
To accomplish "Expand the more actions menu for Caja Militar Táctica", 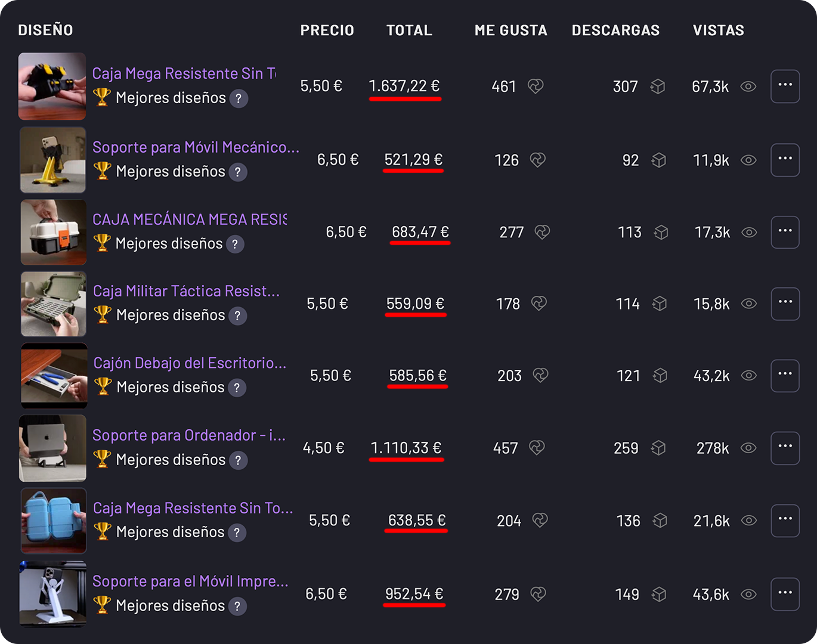I will point(785,304).
